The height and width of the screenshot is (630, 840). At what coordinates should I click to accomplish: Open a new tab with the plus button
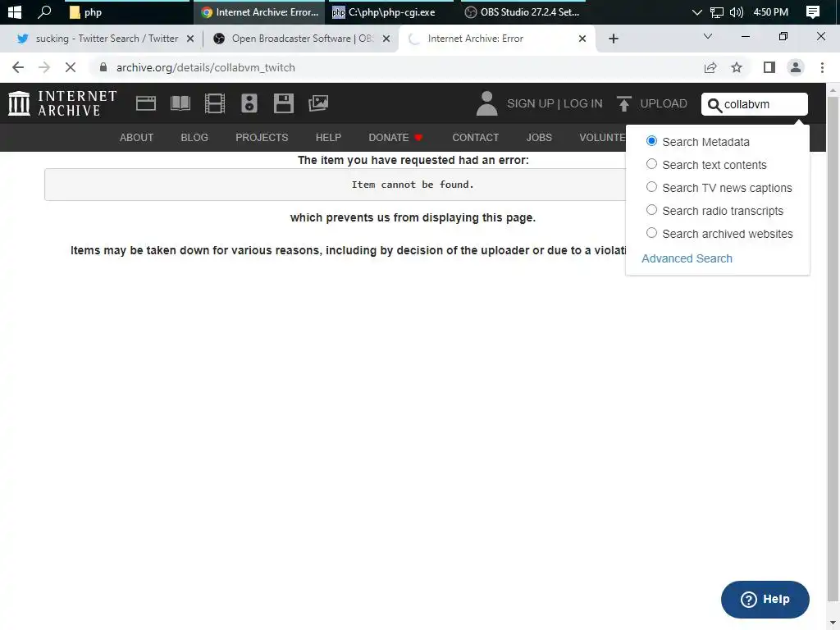click(x=614, y=39)
